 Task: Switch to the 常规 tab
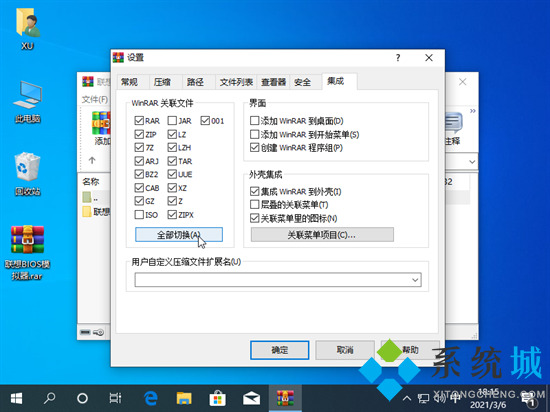(x=133, y=82)
